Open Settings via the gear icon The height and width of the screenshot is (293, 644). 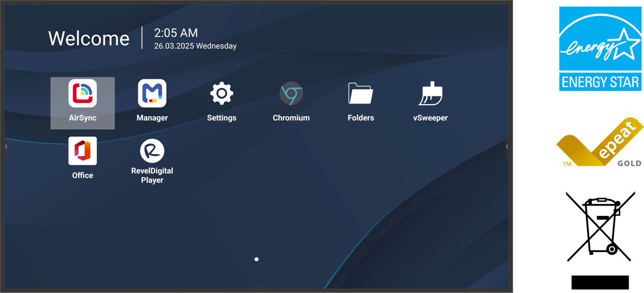click(221, 94)
